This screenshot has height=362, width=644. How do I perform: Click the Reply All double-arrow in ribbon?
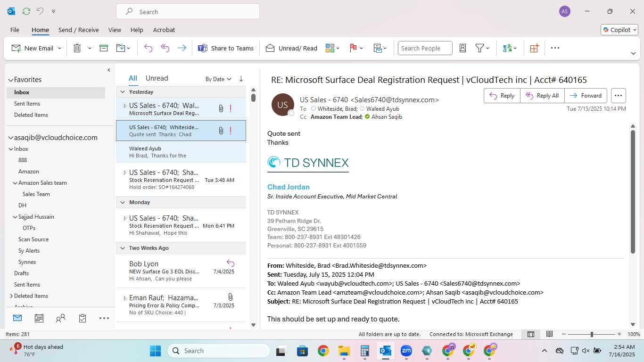[x=165, y=48]
